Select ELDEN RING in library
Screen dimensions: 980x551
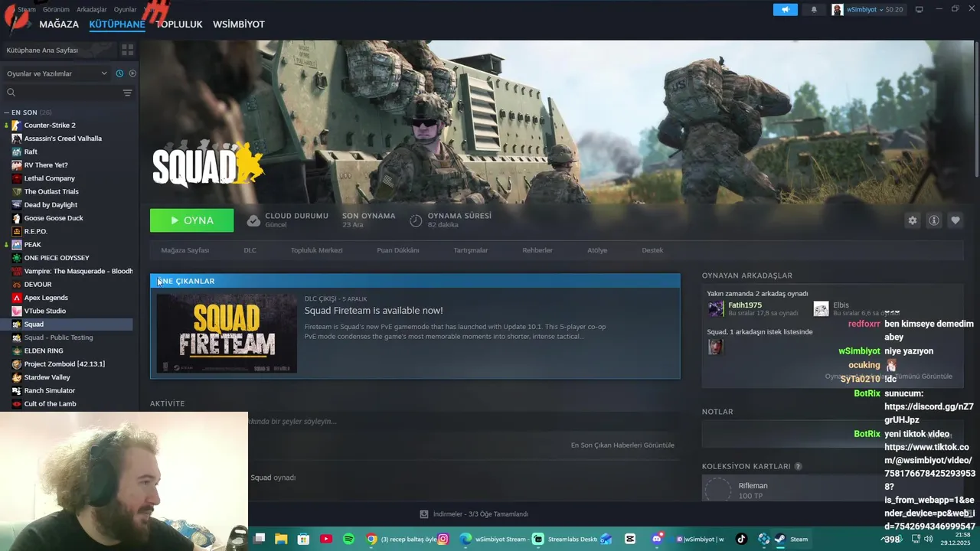pos(44,350)
